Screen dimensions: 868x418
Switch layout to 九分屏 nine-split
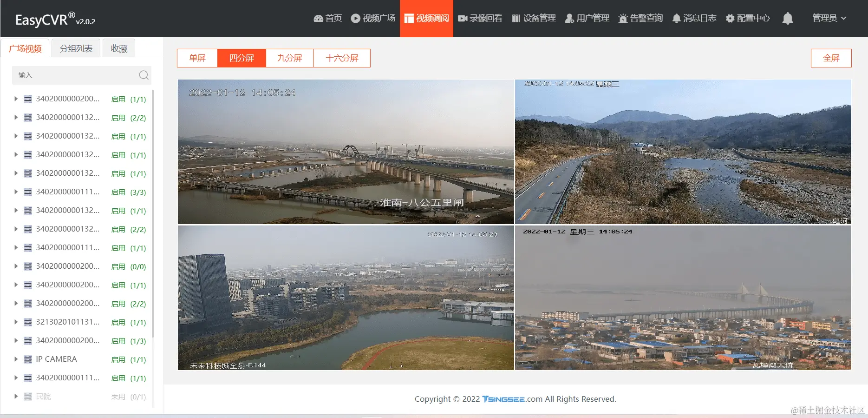click(290, 58)
